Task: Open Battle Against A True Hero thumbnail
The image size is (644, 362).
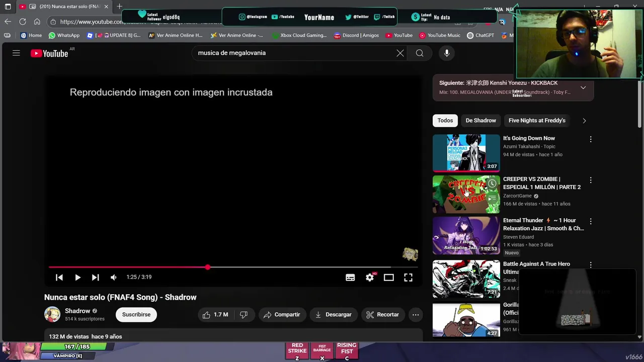Action: [466, 279]
